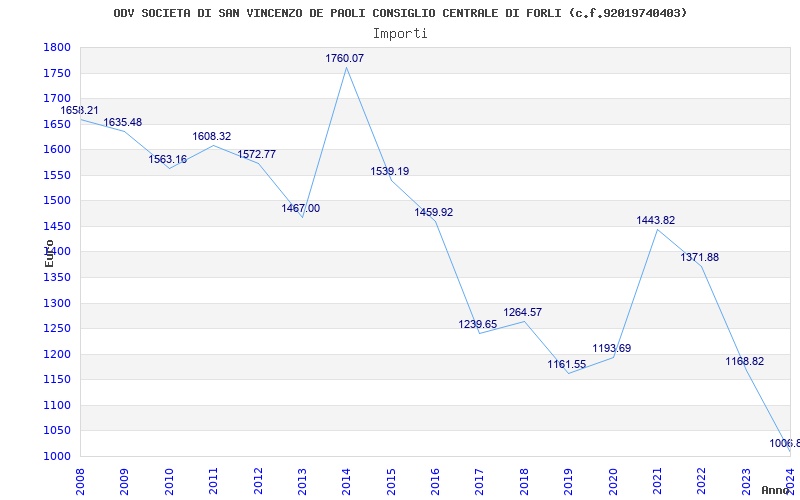The height and width of the screenshot is (500, 800).
Task: Click the 1800 y-axis value
Action: click(57, 47)
